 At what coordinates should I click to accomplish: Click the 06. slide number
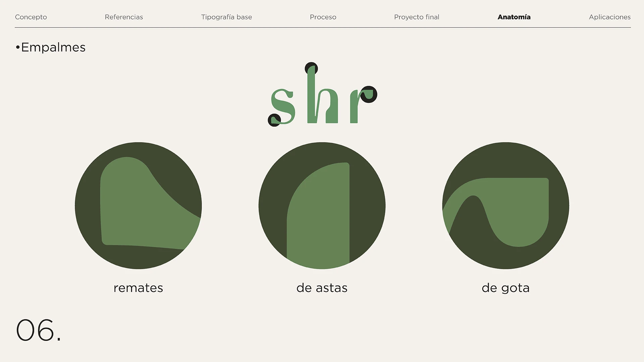pyautogui.click(x=39, y=330)
